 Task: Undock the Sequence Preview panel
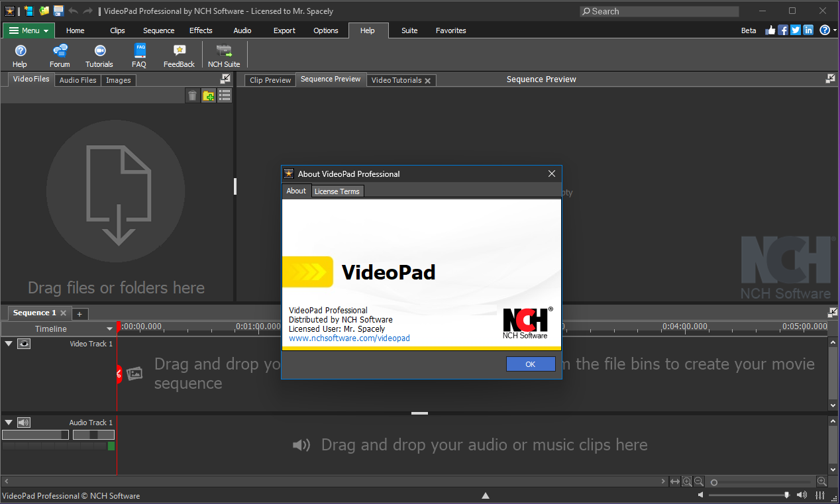click(831, 79)
